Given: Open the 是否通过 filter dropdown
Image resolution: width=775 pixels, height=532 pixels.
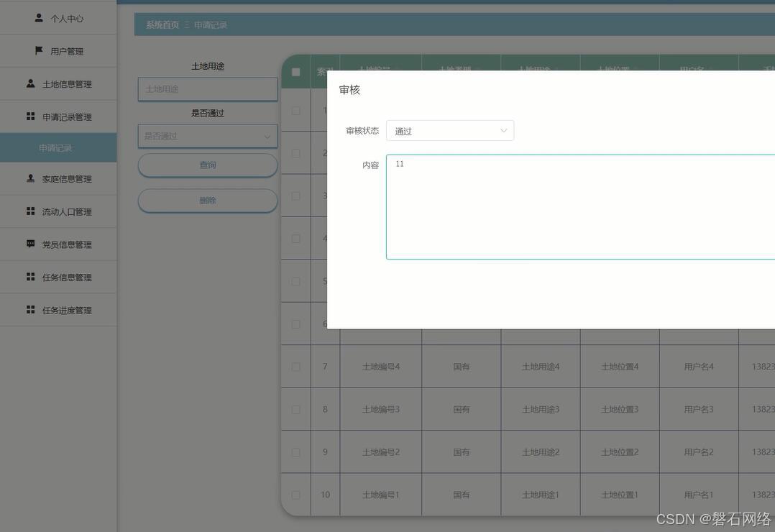Looking at the screenshot, I should (208, 136).
